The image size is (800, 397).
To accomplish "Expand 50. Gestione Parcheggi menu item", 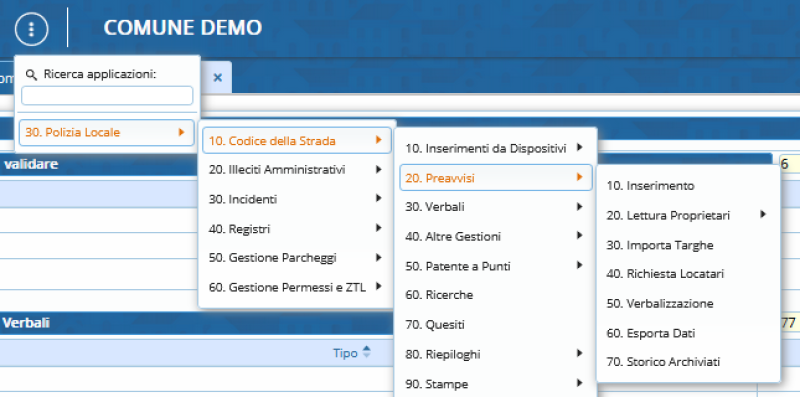I will (296, 258).
